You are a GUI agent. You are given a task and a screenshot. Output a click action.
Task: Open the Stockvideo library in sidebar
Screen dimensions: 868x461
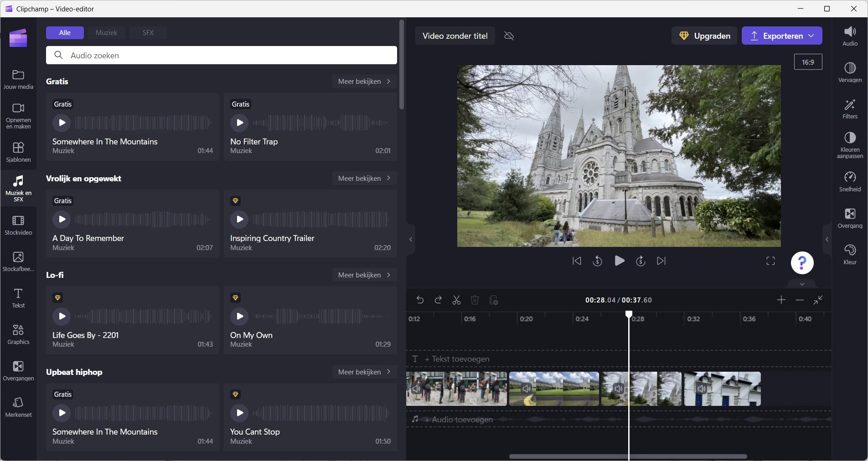(18, 225)
